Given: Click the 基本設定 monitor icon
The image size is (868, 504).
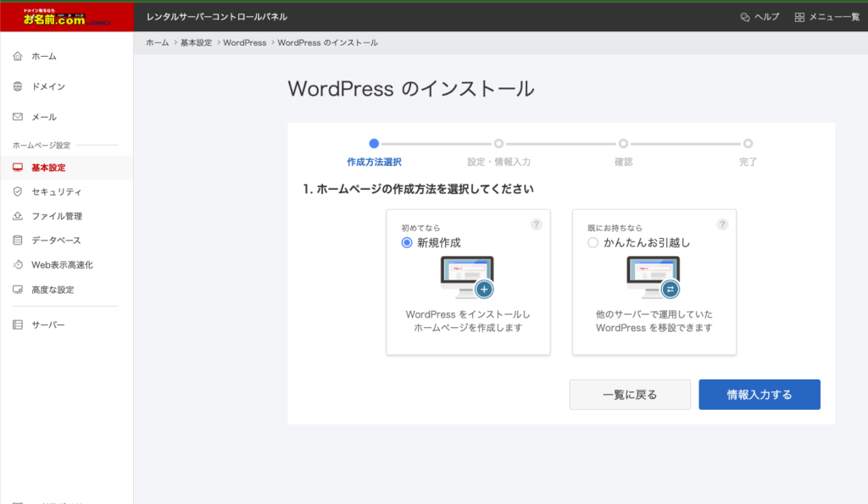Looking at the screenshot, I should point(18,167).
